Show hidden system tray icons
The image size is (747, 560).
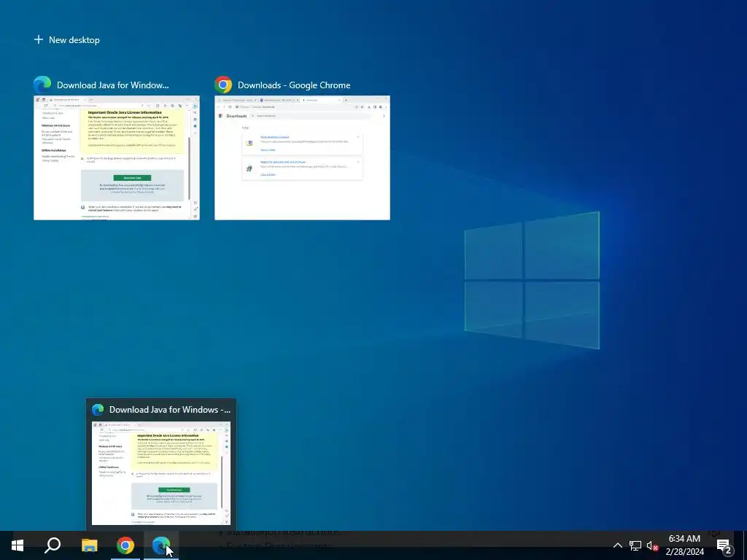pos(617,545)
